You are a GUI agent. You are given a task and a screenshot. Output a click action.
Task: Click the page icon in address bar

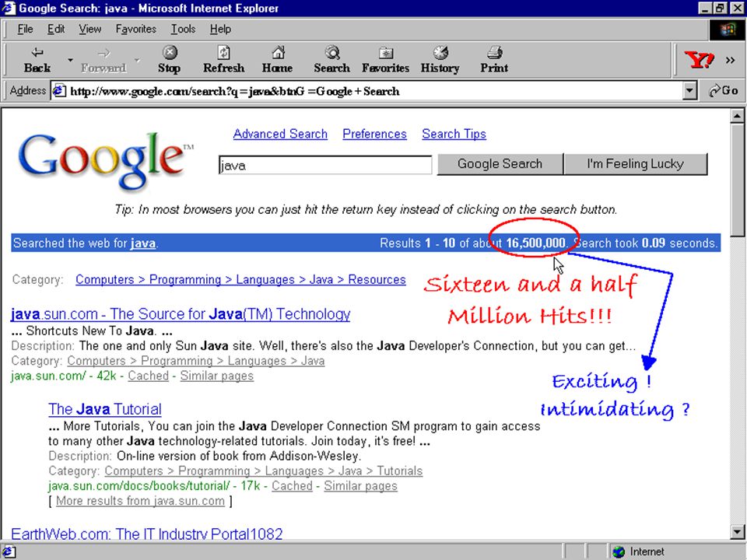(59, 90)
